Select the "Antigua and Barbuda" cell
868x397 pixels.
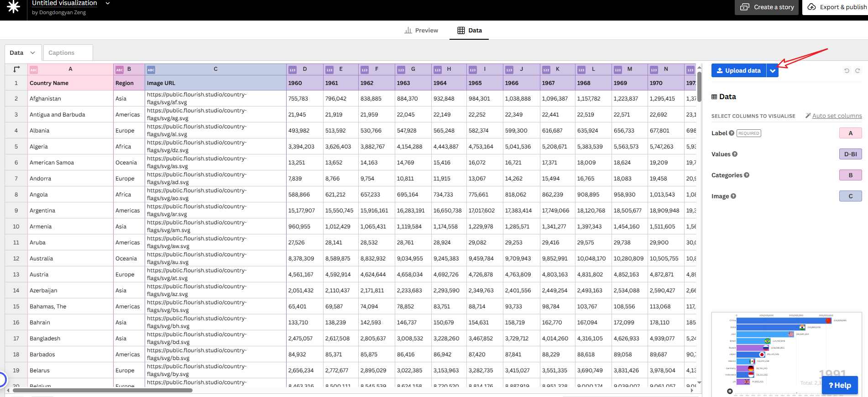tap(71, 115)
